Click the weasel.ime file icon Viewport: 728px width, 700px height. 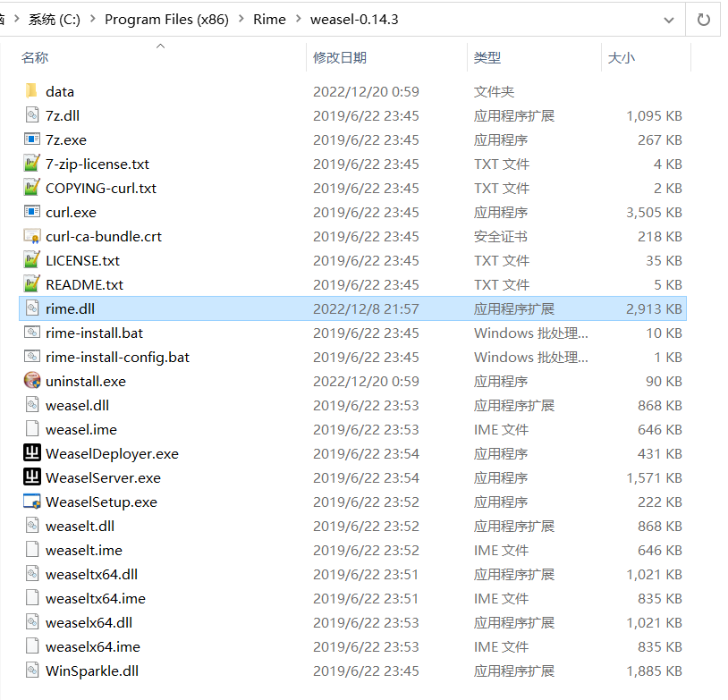(x=31, y=429)
